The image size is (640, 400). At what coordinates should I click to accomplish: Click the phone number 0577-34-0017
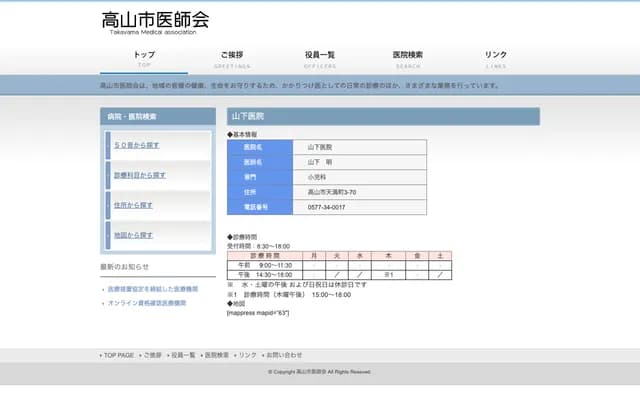(x=327, y=207)
